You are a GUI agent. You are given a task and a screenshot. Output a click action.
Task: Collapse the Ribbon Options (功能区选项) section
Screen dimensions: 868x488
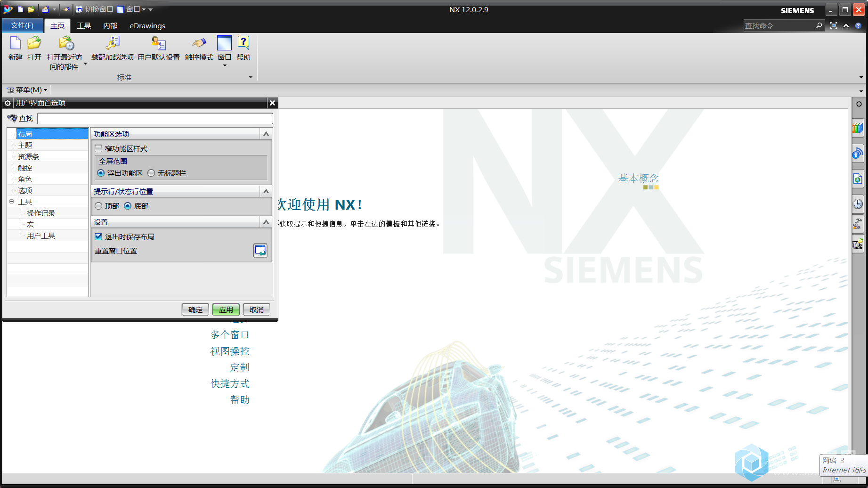click(x=266, y=134)
